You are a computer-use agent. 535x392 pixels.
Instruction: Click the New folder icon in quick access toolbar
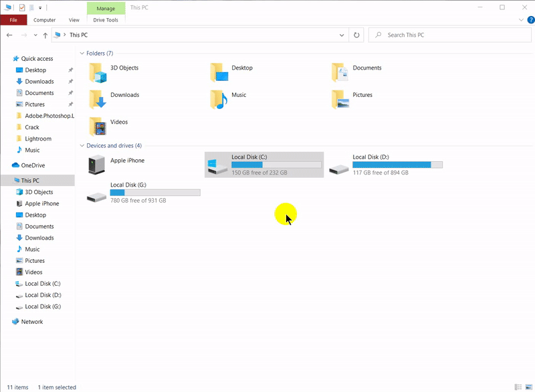pyautogui.click(x=31, y=7)
